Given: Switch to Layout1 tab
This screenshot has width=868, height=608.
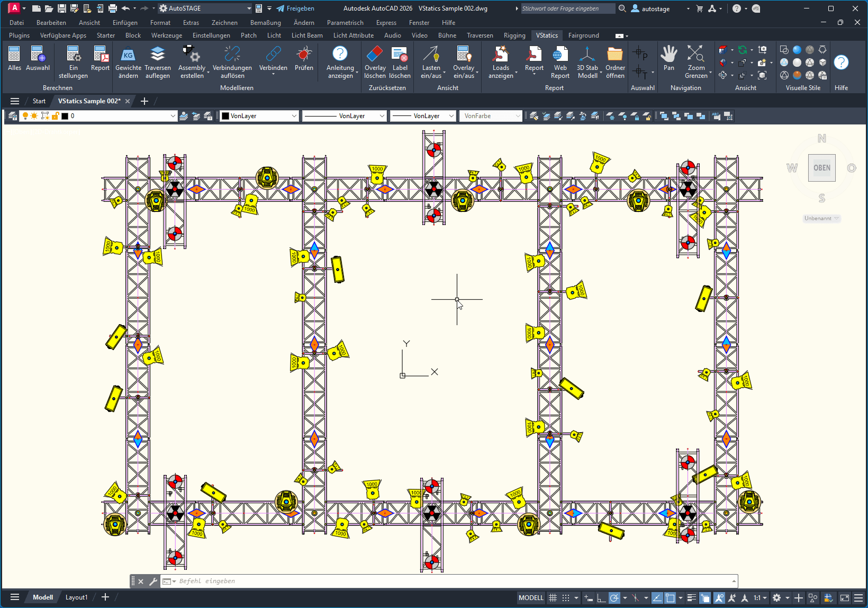Looking at the screenshot, I should click(x=77, y=597).
